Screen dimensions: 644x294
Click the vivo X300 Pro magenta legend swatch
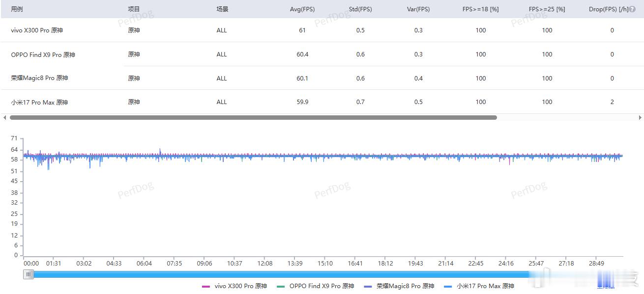pyautogui.click(x=206, y=286)
